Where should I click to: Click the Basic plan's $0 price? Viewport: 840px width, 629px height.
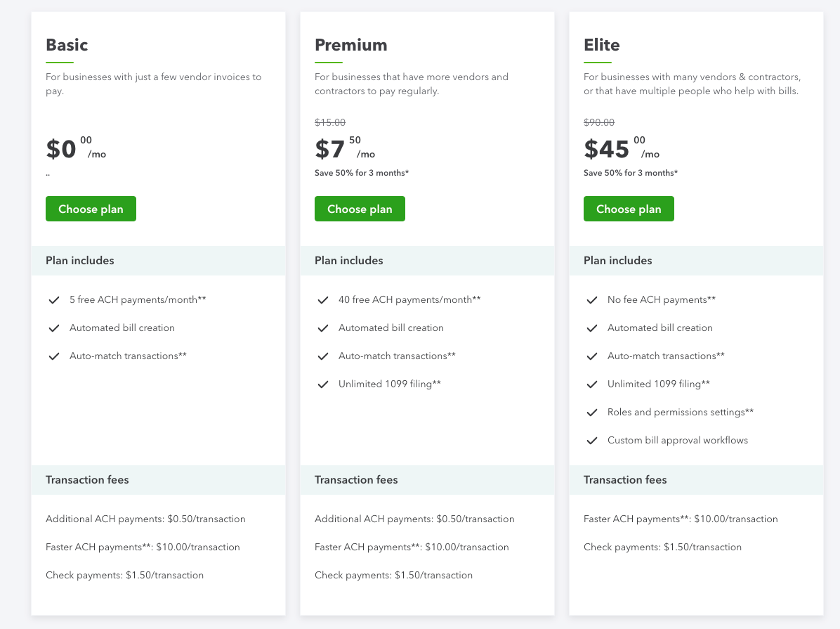[61, 149]
